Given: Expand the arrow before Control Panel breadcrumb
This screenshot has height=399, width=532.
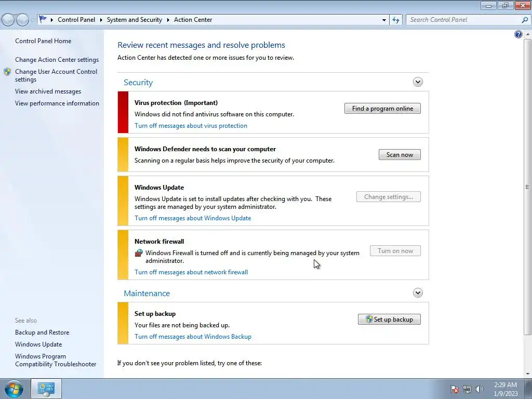Looking at the screenshot, I should click(51, 20).
